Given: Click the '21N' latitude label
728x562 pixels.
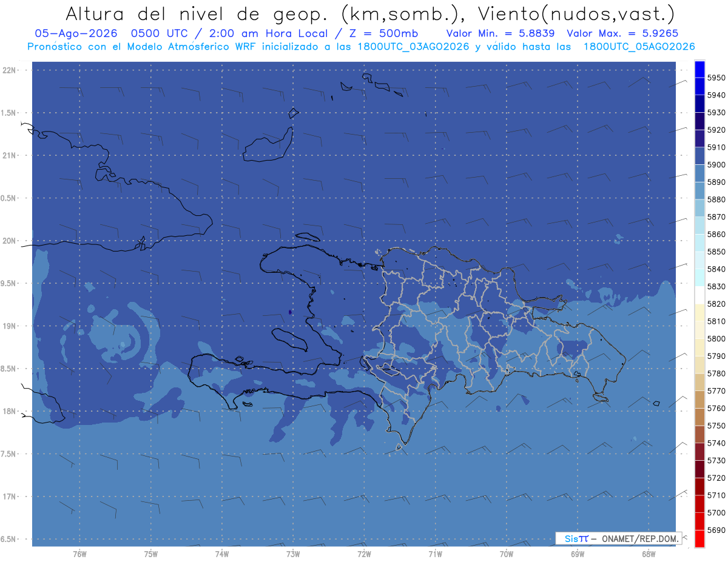Looking at the screenshot, I should tap(11, 156).
